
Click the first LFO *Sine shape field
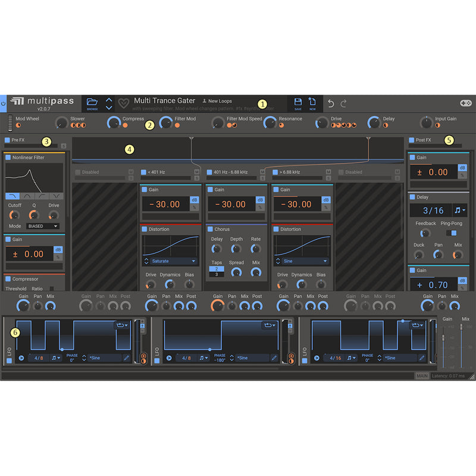pos(105,358)
